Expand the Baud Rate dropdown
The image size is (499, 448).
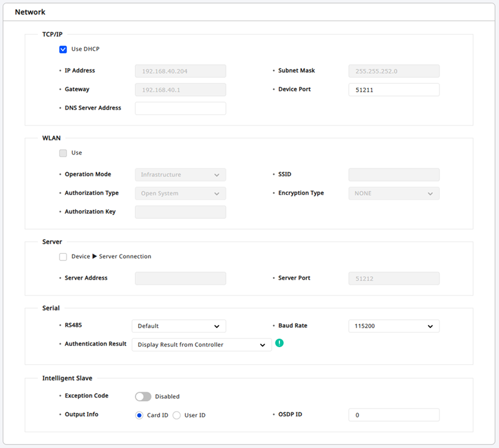[394, 326]
